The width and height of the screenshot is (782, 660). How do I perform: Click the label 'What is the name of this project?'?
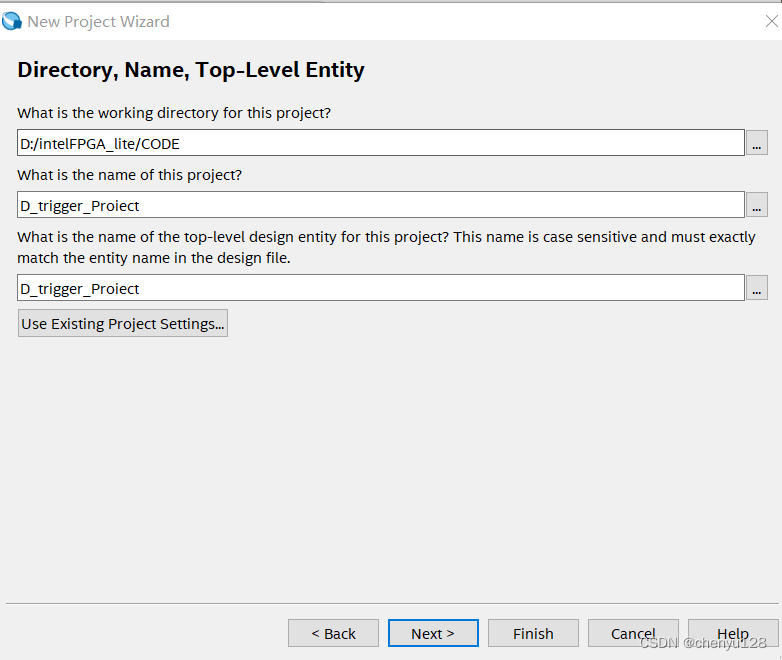point(130,175)
